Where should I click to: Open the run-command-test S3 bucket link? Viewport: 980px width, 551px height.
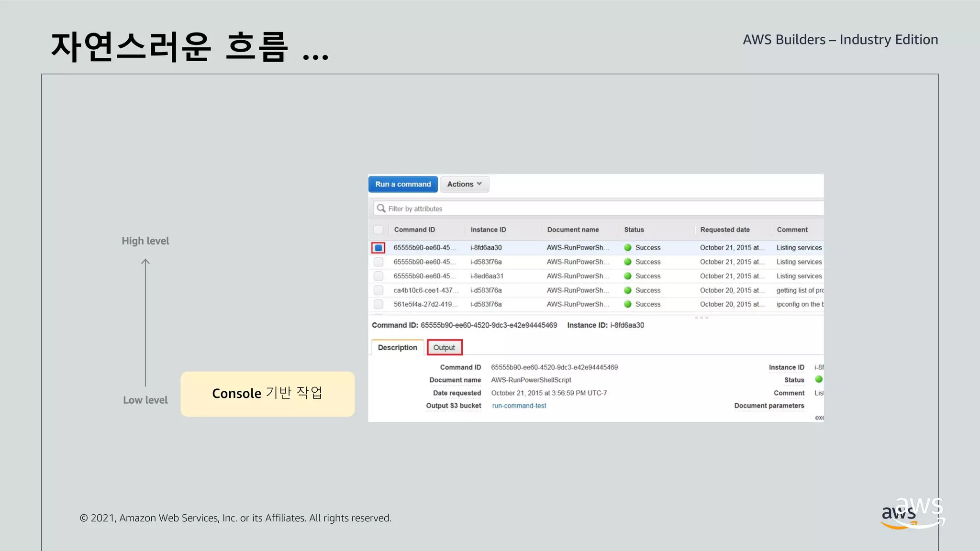(519, 406)
